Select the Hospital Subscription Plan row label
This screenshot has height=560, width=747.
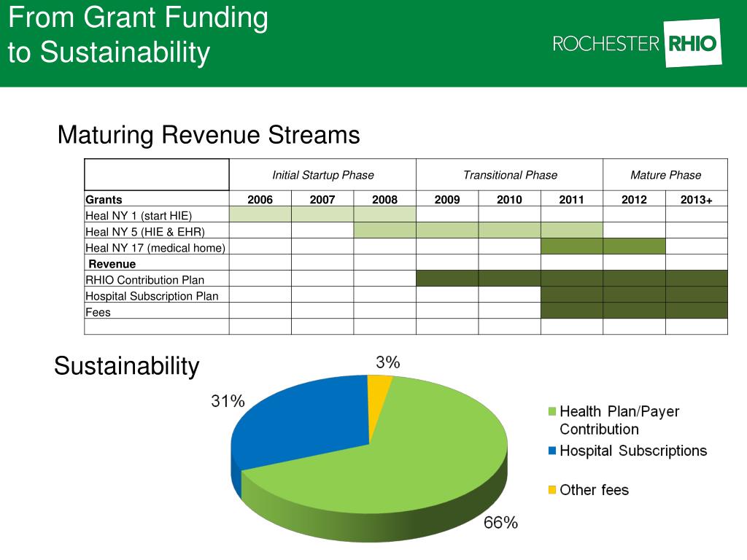152,295
